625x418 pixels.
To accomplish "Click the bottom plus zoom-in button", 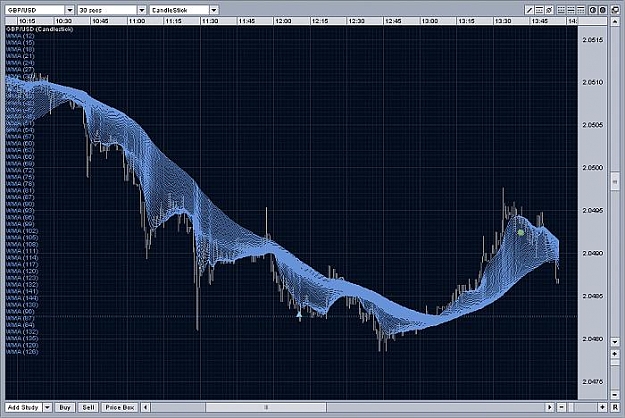I will click(x=602, y=407).
